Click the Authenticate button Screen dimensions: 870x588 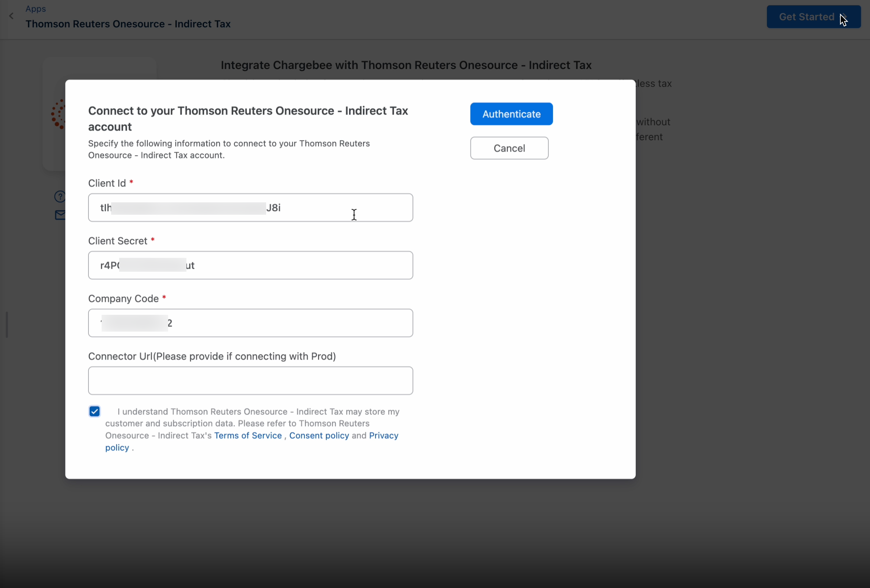(x=511, y=114)
